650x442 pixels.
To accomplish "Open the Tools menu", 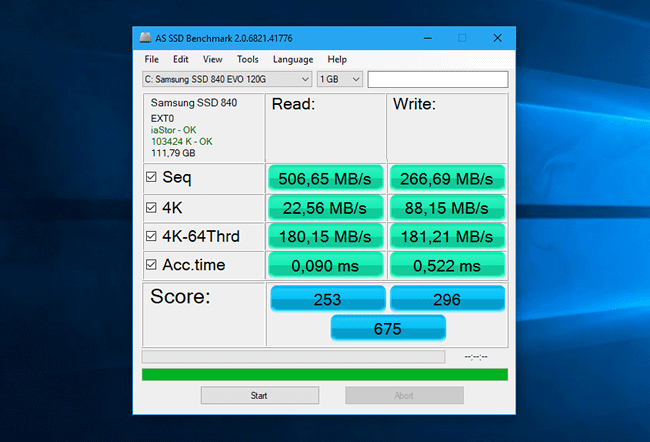I will click(x=247, y=59).
